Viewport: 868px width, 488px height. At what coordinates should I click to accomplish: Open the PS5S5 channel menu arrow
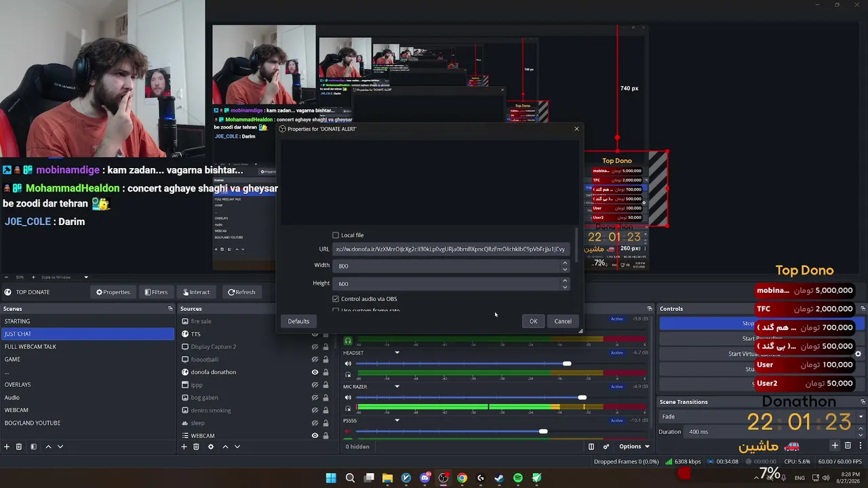tap(397, 420)
